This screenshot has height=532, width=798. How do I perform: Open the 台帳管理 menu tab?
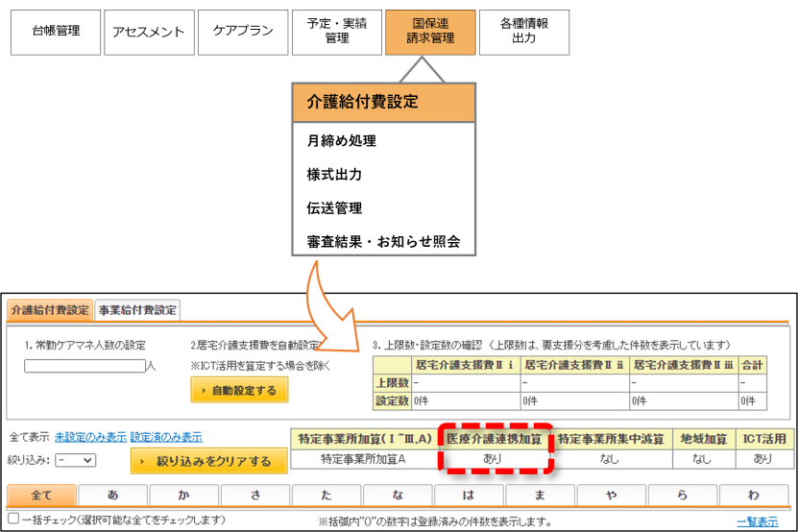pyautogui.click(x=56, y=32)
